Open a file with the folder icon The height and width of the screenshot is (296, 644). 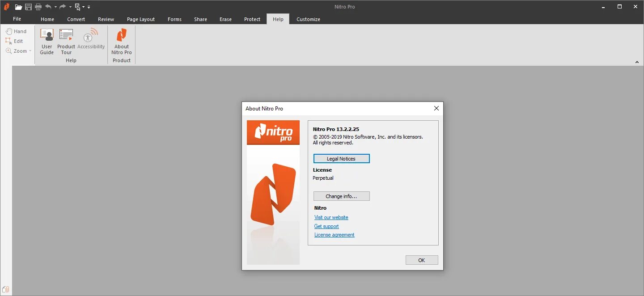pos(18,7)
